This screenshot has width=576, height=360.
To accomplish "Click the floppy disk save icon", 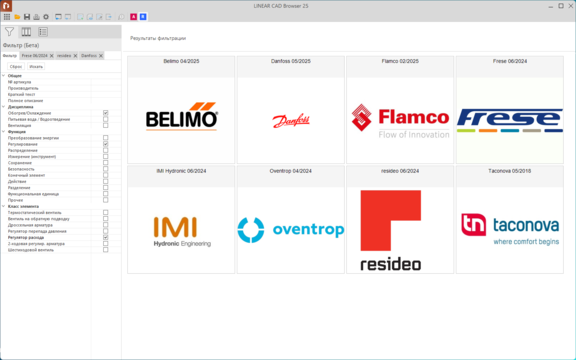I will (x=27, y=17).
